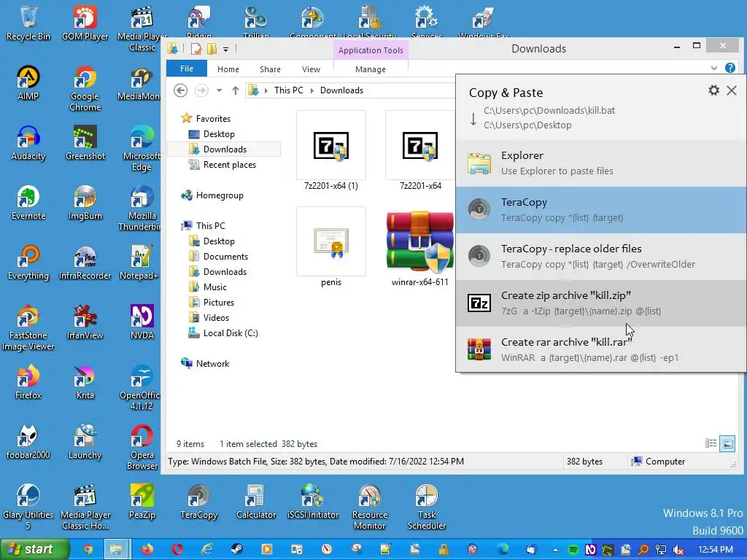Open settings gear in Copy & Paste panel
The width and height of the screenshot is (747, 560).
713,90
